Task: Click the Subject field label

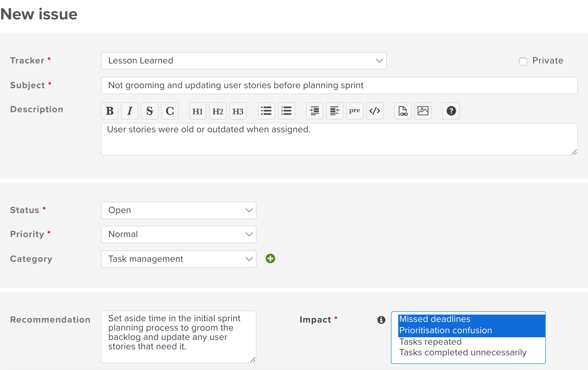Action: click(x=27, y=85)
